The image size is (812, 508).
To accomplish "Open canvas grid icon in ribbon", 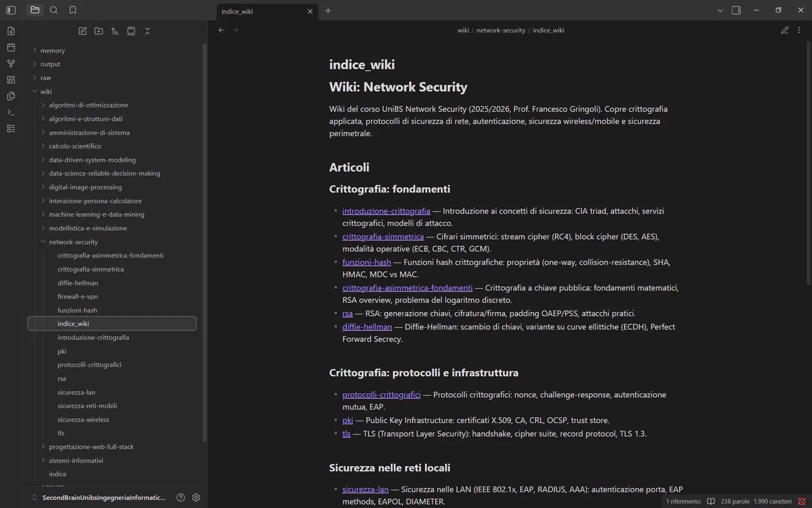I will [x=11, y=80].
